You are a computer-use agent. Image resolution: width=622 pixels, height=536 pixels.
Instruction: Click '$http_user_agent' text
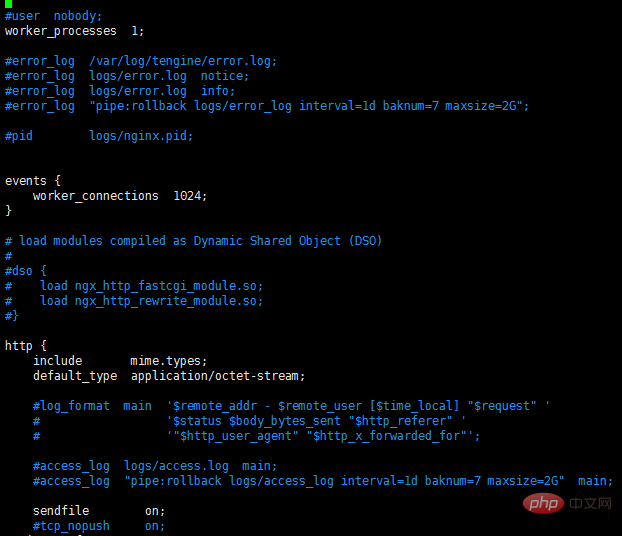[236, 436]
